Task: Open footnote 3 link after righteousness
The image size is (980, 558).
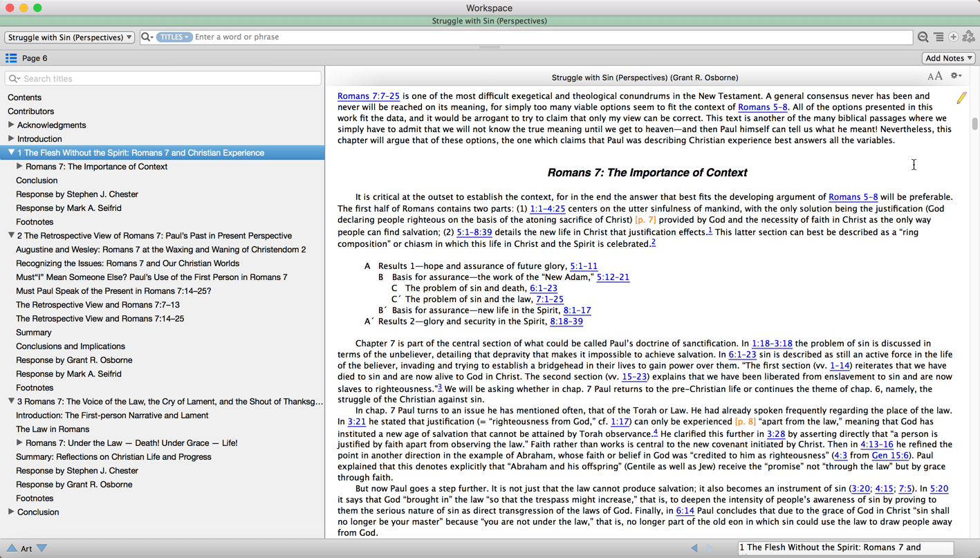Action: point(439,387)
